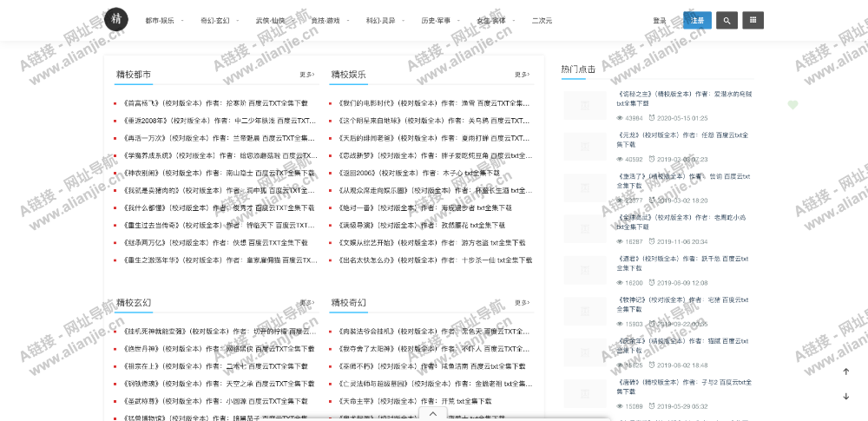Jump to top with the up arrow
Viewport: 868px width, 421px height.
(x=845, y=372)
